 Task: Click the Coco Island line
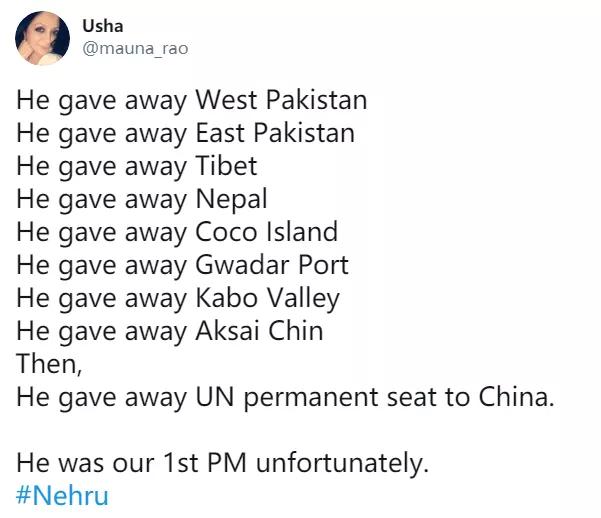click(177, 232)
